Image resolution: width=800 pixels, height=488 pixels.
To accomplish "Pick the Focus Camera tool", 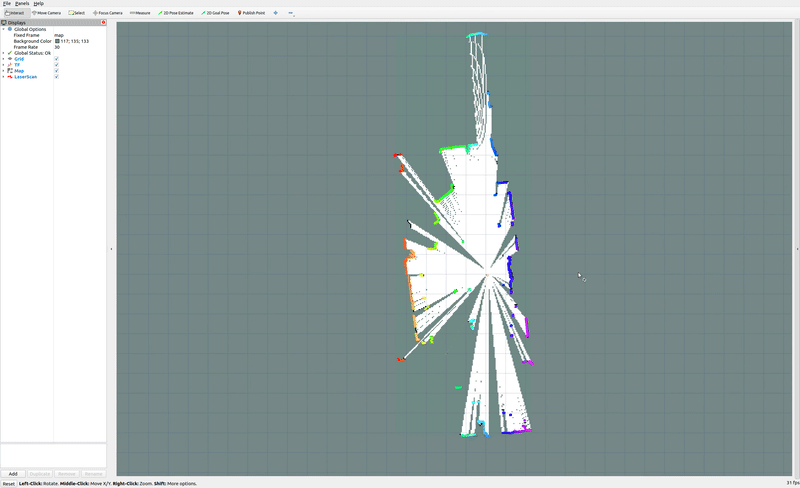I will [x=108, y=13].
